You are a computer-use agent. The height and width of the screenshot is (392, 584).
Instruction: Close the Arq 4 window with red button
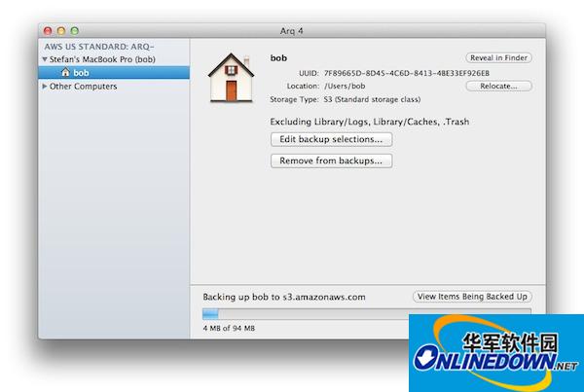coord(48,31)
